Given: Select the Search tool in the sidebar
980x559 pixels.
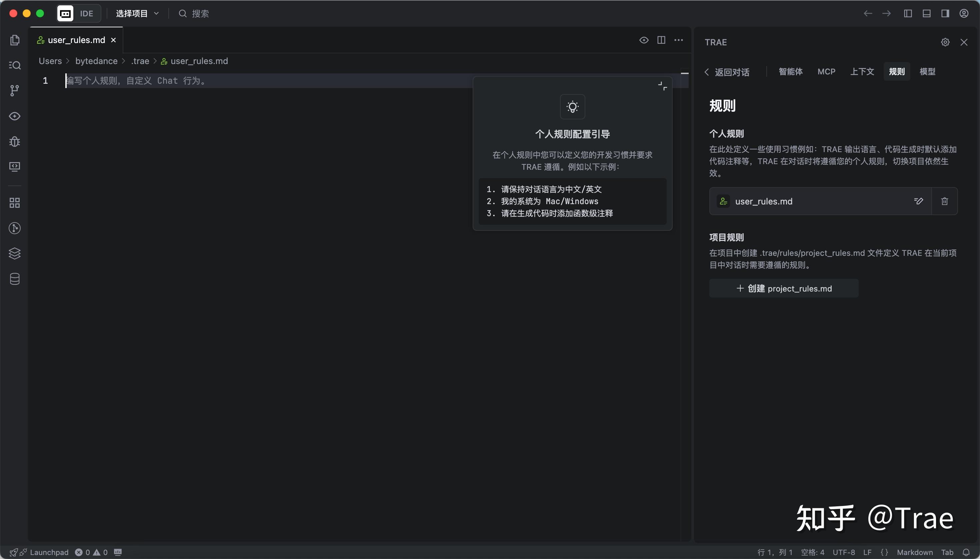Looking at the screenshot, I should [x=15, y=65].
